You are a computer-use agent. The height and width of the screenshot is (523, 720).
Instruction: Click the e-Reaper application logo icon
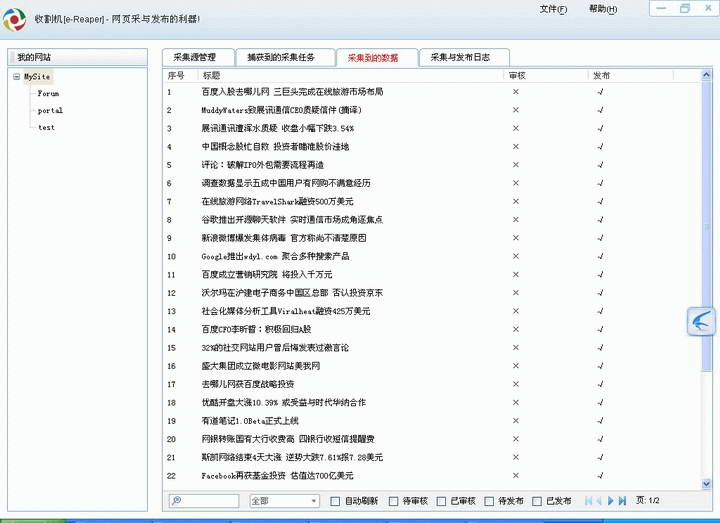coord(14,19)
